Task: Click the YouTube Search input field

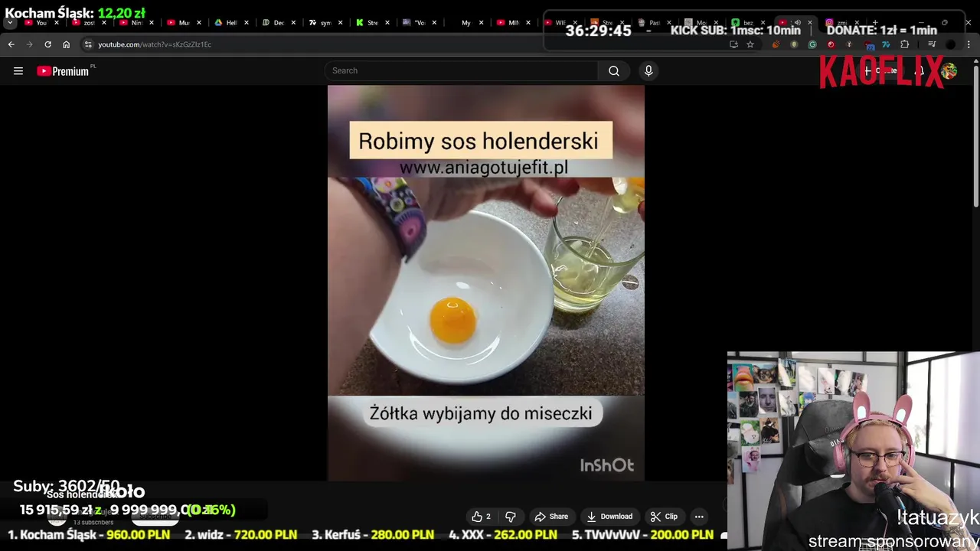Action: [462, 70]
